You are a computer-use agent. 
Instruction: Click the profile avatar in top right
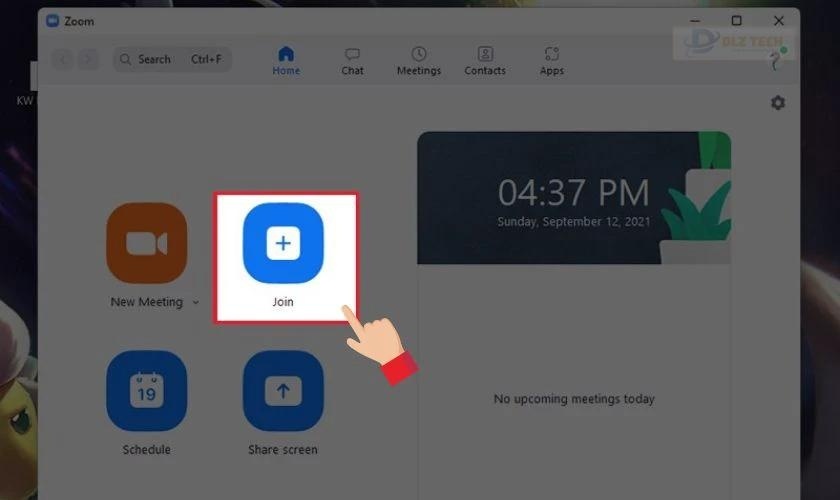click(776, 59)
